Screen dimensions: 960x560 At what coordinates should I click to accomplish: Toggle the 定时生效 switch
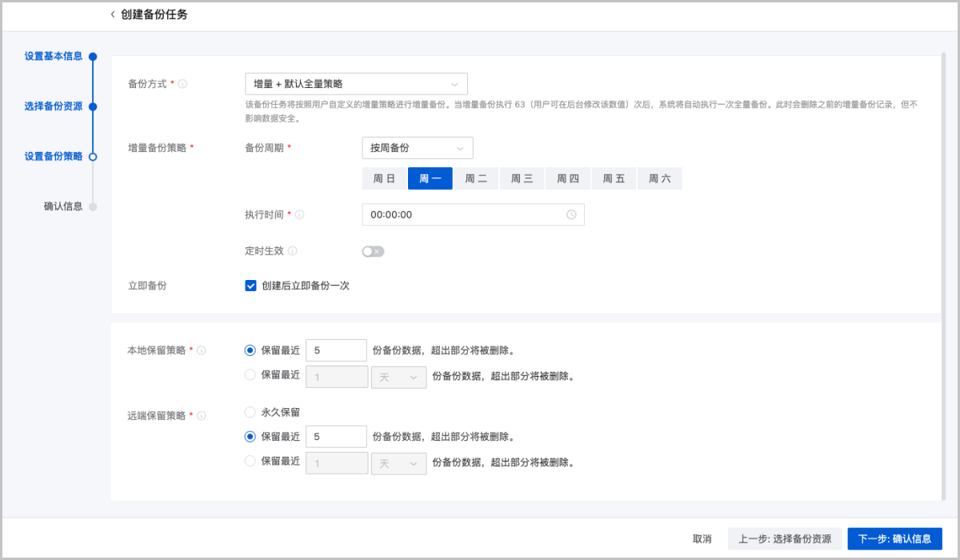tap(373, 251)
